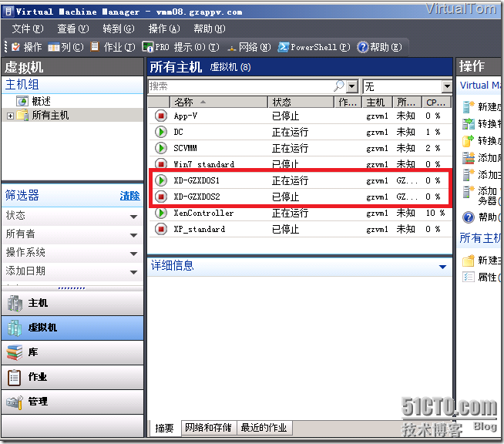
Task: Go to the 主机 hosts view
Action: [x=72, y=303]
